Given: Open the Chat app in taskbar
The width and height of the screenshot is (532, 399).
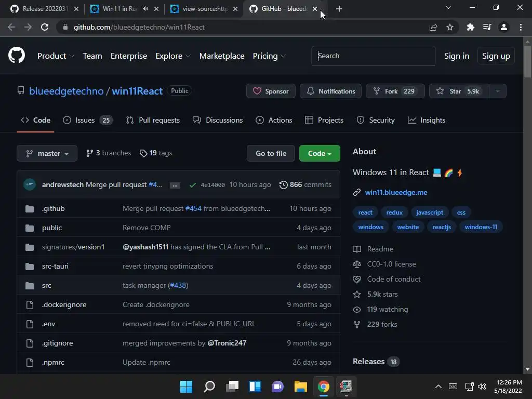Looking at the screenshot, I should tap(278, 387).
